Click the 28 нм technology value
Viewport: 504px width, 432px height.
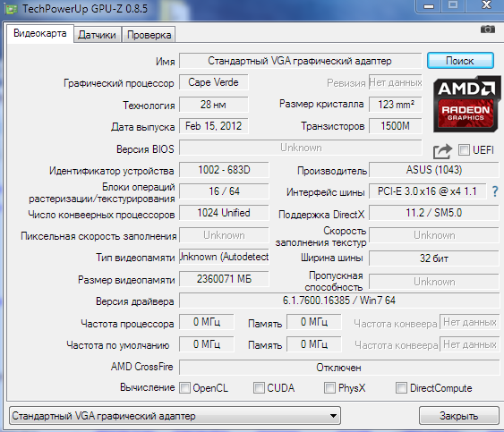click(x=213, y=105)
